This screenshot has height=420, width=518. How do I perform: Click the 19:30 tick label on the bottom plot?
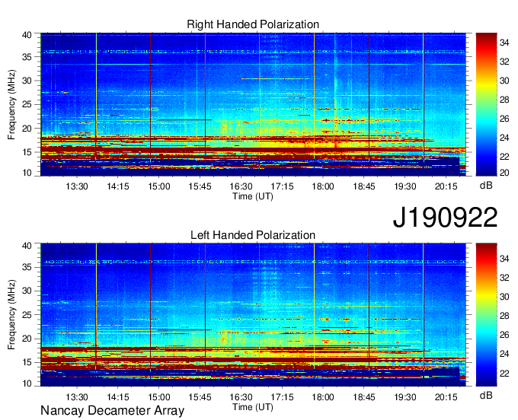point(405,397)
